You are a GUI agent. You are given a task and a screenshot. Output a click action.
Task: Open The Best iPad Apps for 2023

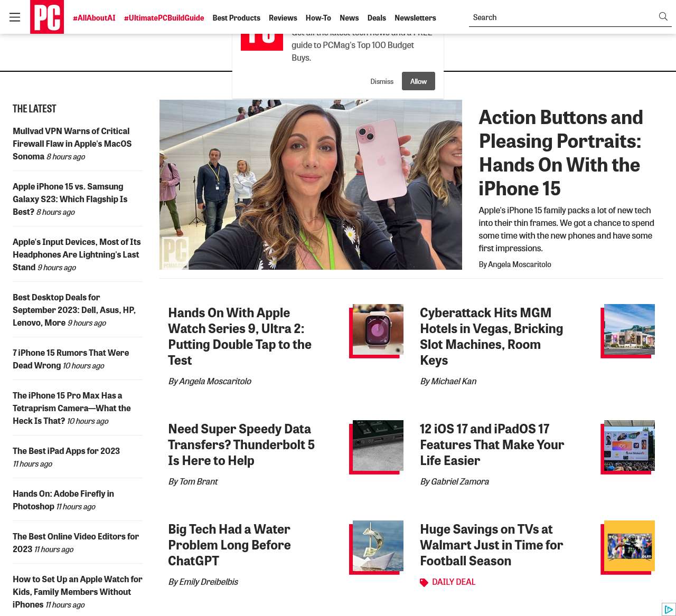[66, 451]
